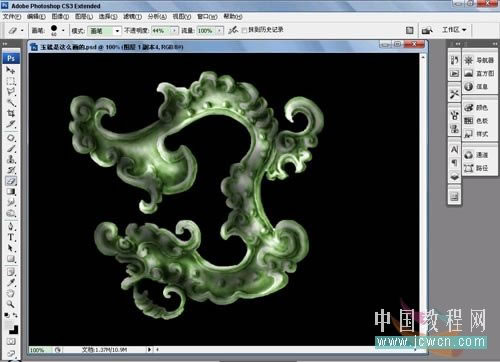Expand the toolbox to two columns
Screen dimensions: 500x362
5,44
